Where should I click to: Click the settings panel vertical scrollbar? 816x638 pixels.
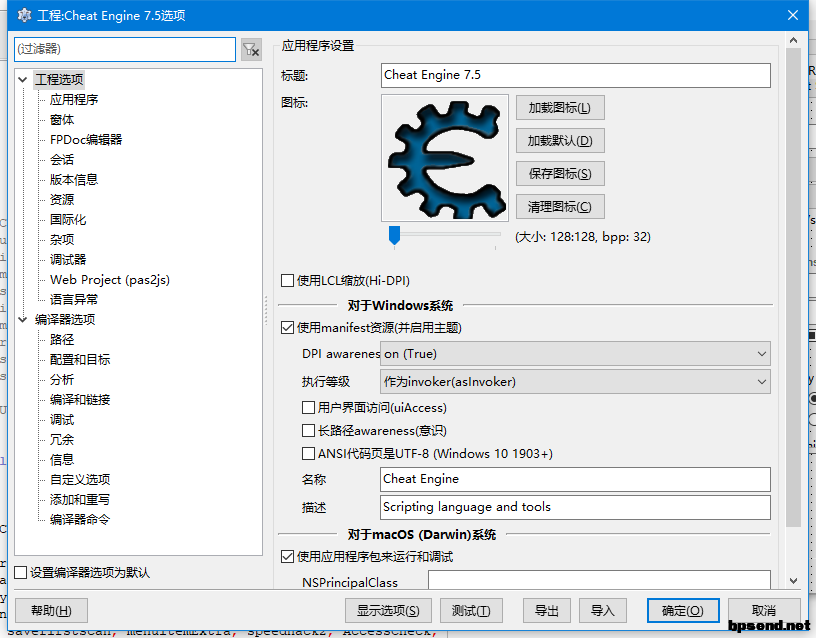click(x=793, y=288)
